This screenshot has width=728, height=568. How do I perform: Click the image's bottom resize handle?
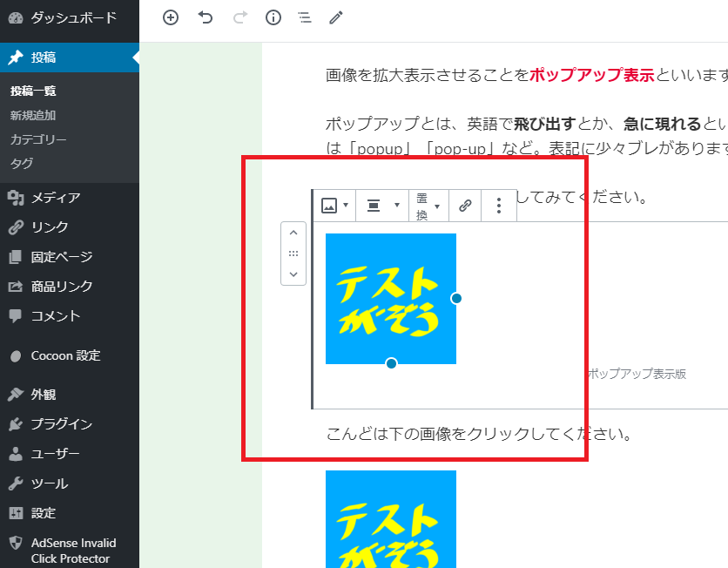coord(391,363)
